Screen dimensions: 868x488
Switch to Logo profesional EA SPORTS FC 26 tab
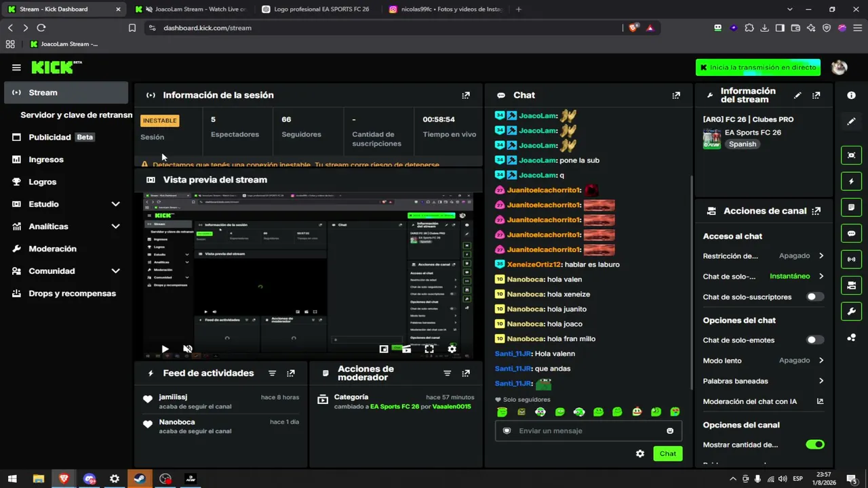[x=316, y=9]
